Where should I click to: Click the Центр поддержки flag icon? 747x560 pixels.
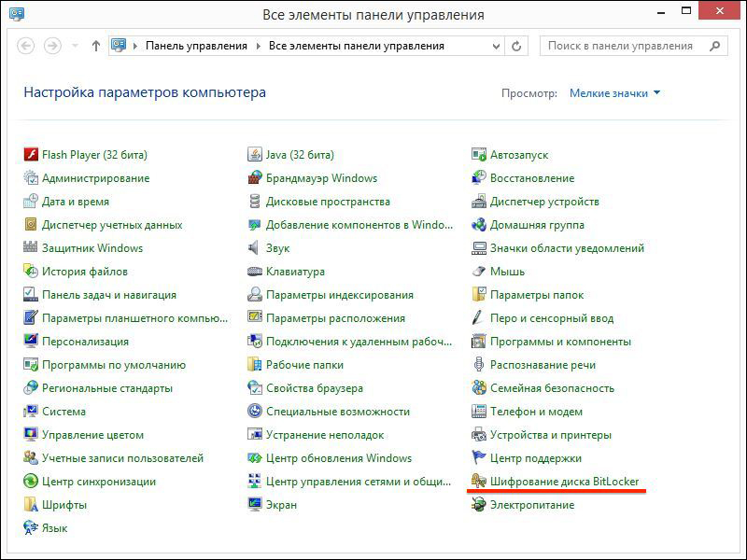click(479, 457)
